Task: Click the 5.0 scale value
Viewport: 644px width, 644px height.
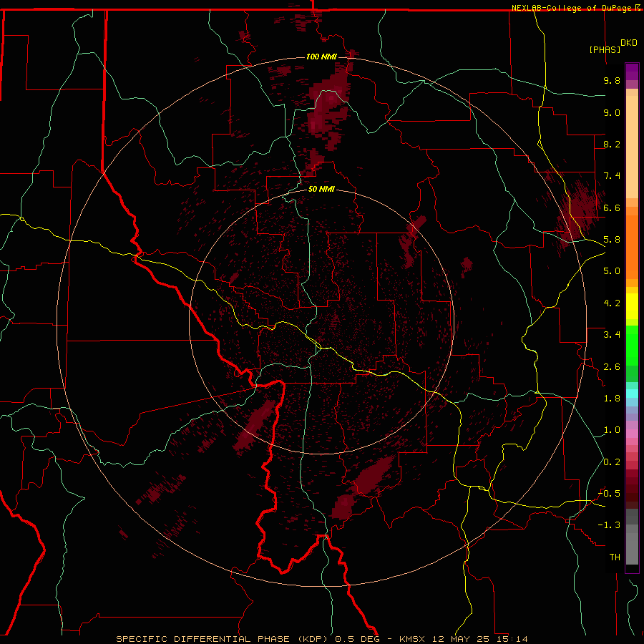Action: point(612,271)
